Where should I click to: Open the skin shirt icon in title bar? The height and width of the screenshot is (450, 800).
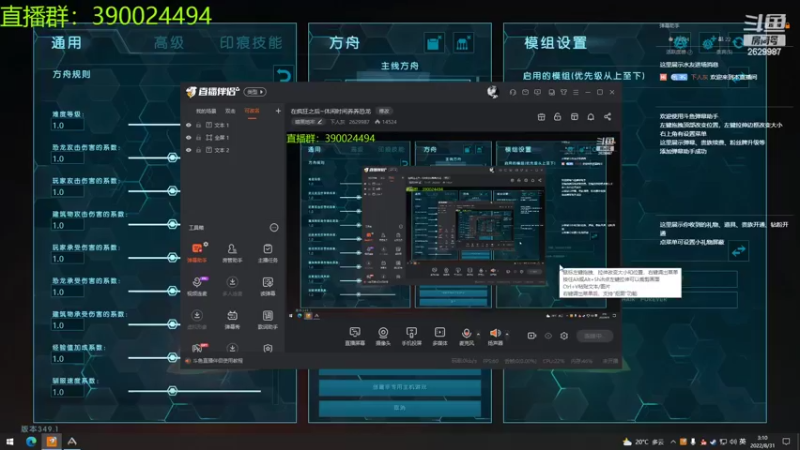click(563, 92)
